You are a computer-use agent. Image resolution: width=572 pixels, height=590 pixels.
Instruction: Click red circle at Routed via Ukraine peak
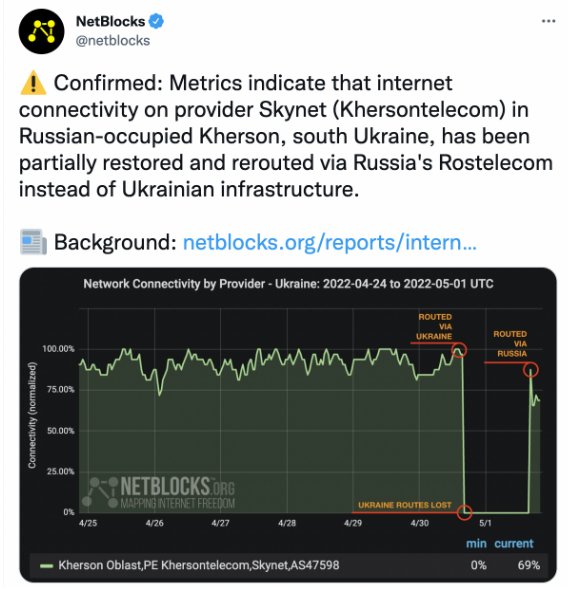(x=459, y=350)
